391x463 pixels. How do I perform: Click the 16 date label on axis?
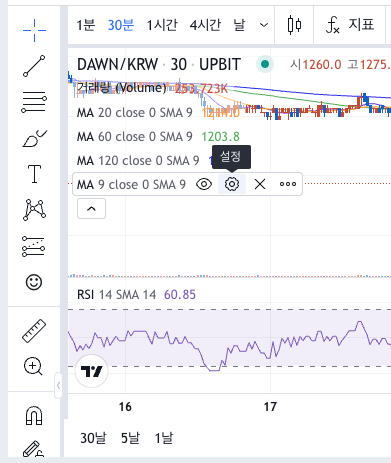coord(125,407)
